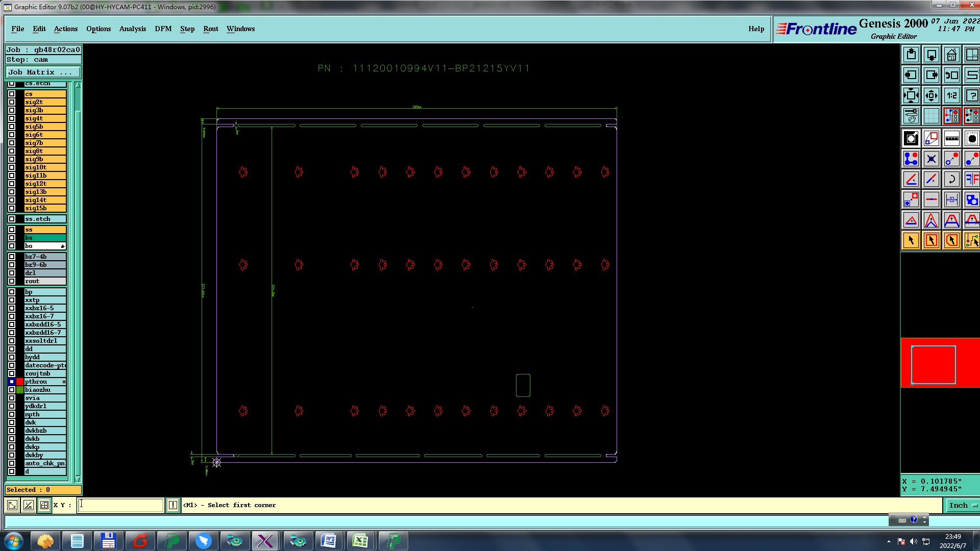Open the Rout menu
This screenshot has height=551, width=980.
[x=211, y=29]
